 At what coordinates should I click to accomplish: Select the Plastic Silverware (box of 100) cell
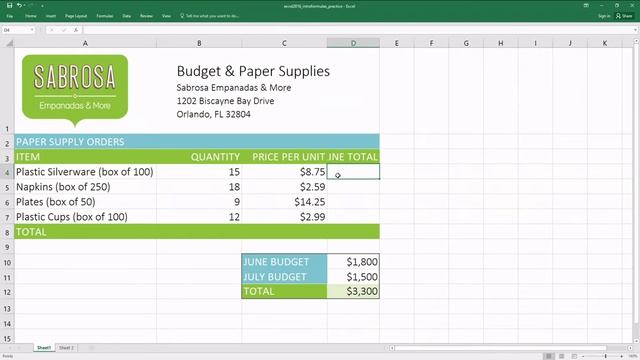tap(85, 172)
